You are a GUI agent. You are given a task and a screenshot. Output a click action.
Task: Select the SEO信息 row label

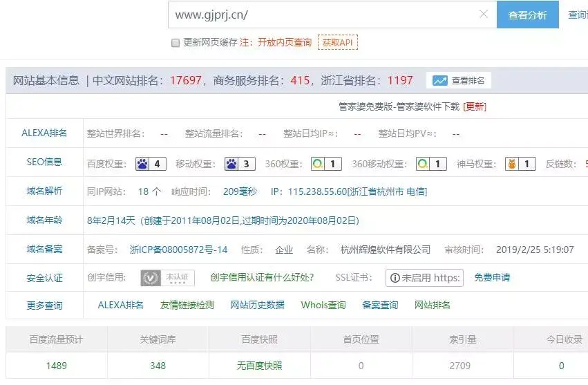[44, 162]
